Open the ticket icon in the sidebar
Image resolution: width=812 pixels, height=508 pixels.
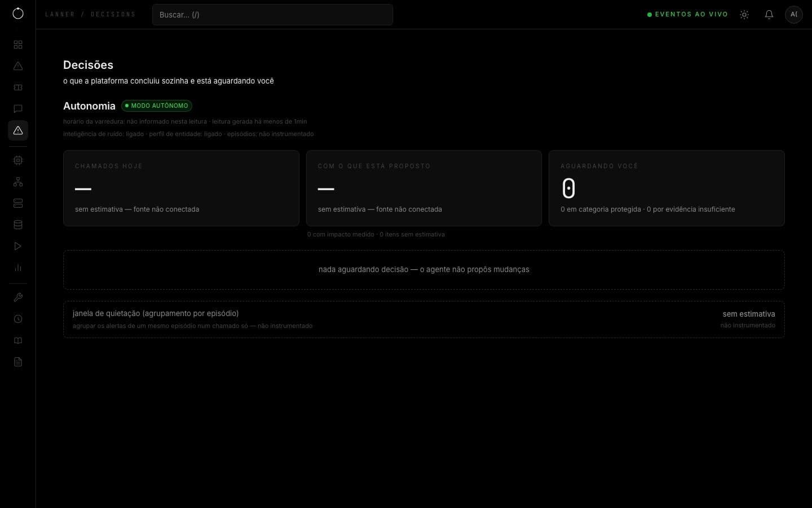click(18, 87)
